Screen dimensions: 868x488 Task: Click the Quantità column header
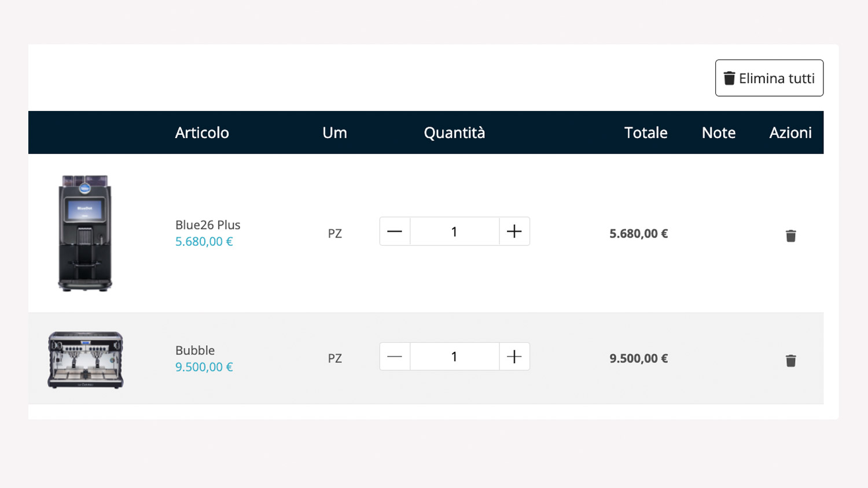click(x=454, y=133)
